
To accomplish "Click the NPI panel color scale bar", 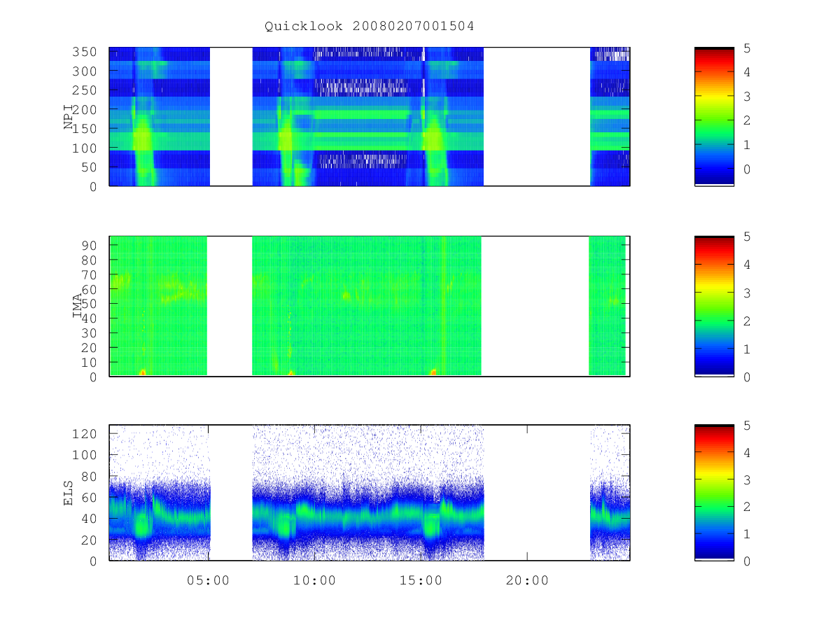I will [x=714, y=116].
